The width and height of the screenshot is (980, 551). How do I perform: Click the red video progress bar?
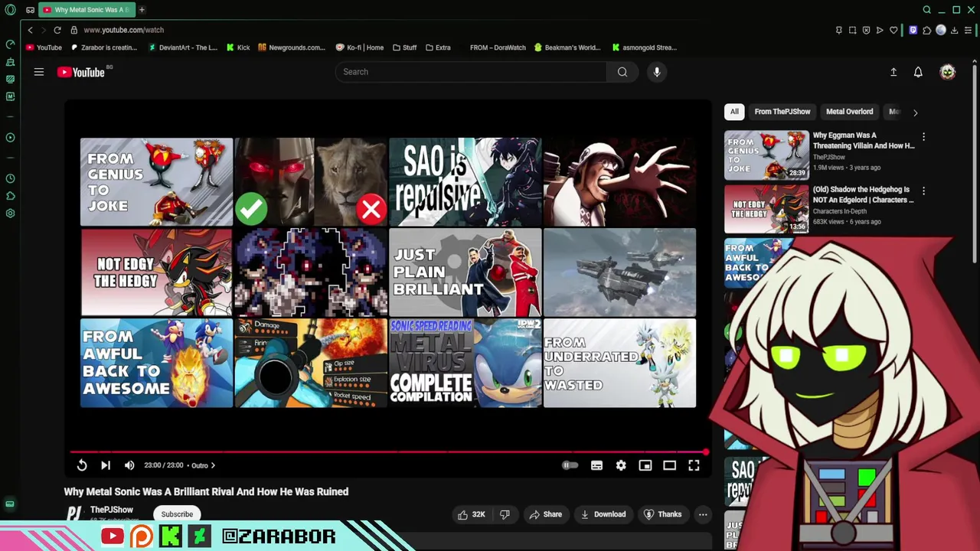coord(388,452)
